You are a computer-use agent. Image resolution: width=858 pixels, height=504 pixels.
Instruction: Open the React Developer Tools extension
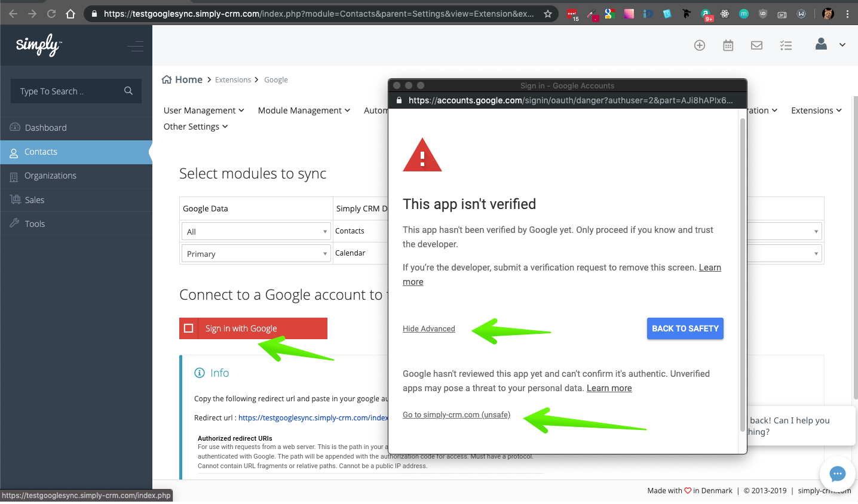pos(725,14)
